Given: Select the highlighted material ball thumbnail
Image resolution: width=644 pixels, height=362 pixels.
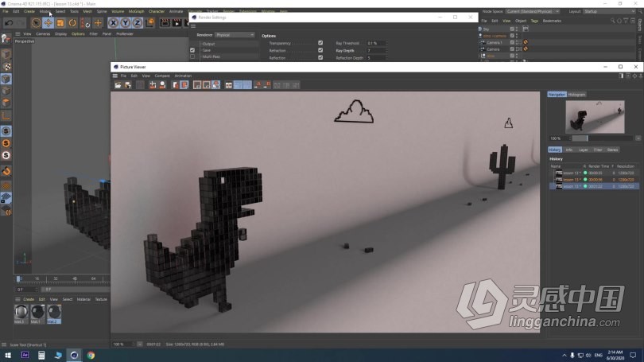Looking at the screenshot, I should (54, 313).
